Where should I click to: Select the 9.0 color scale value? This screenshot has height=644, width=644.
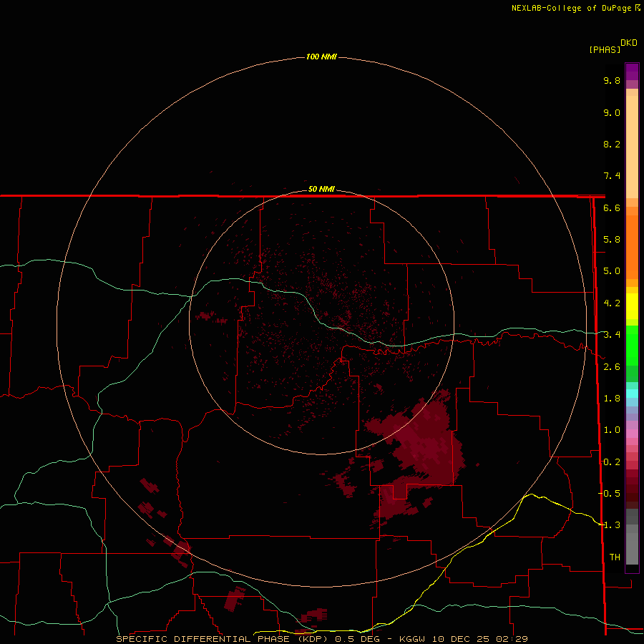click(x=612, y=112)
